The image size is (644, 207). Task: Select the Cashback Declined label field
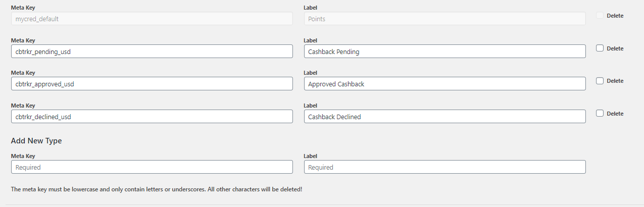point(444,117)
